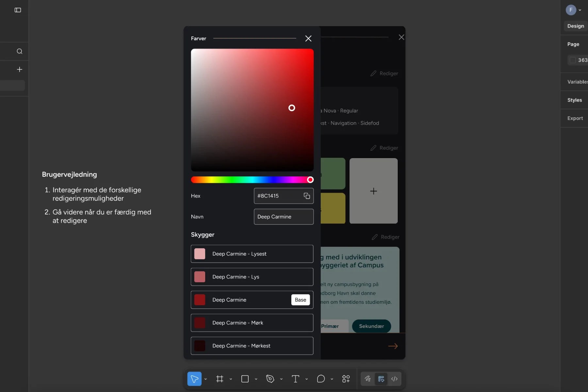Click the plus in add-color tile
Image resolution: width=588 pixels, height=392 pixels.
coord(374,191)
